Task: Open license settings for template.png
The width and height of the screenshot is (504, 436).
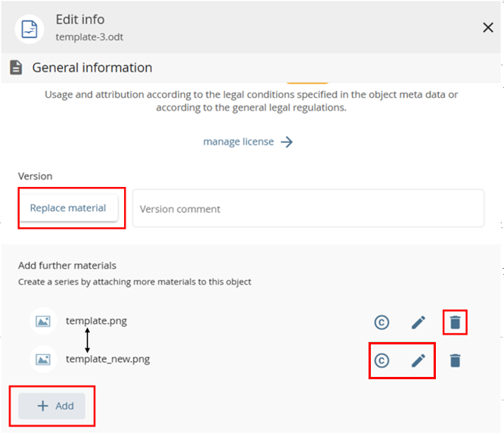Action: (x=381, y=322)
